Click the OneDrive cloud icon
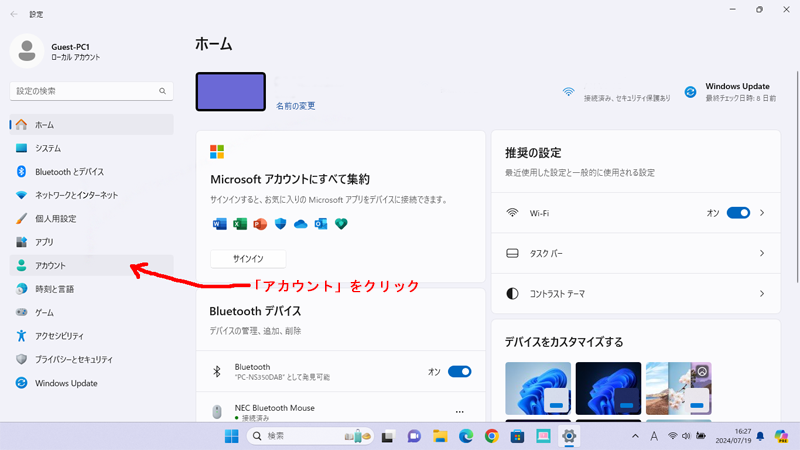Viewport: 800px width, 450px height. 300,224
